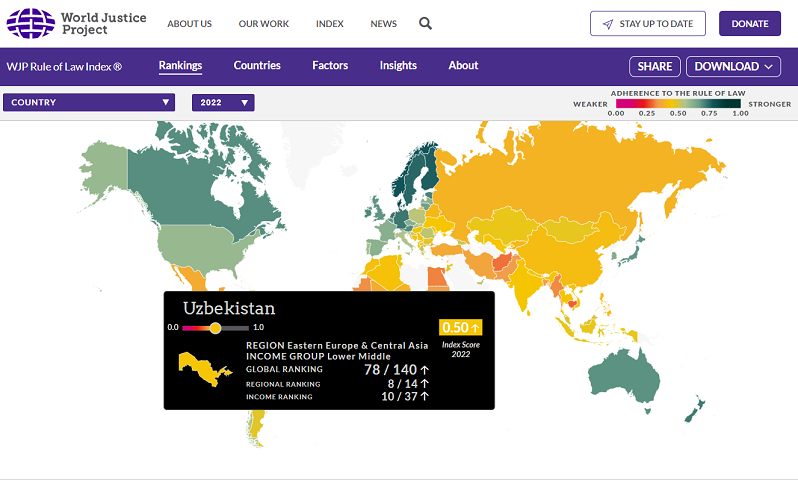Open the Insights section

pyautogui.click(x=398, y=66)
